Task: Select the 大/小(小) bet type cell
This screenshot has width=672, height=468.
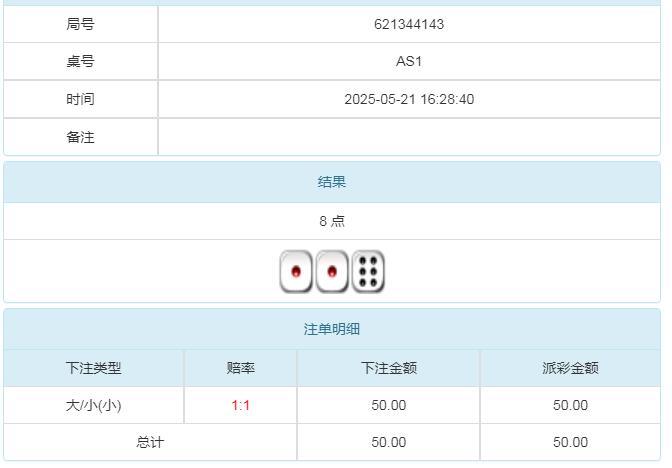Action: pyautogui.click(x=93, y=405)
